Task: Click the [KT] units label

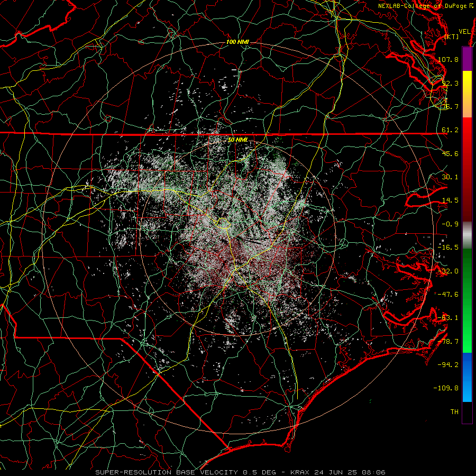Action: [x=452, y=36]
